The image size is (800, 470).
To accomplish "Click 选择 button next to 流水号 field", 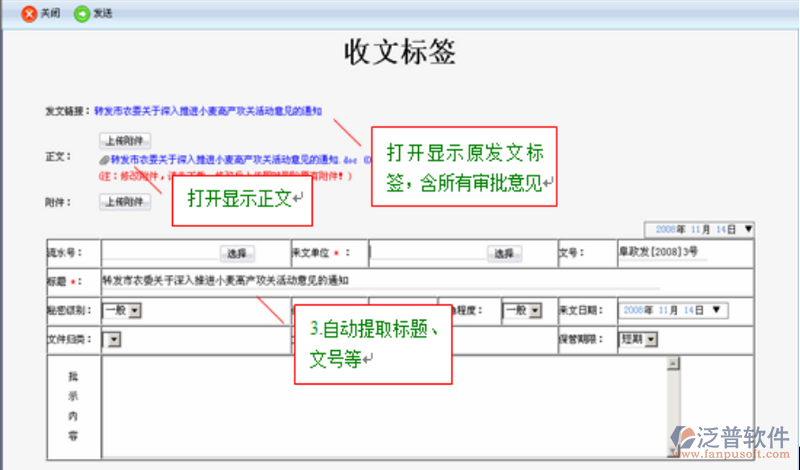I will coord(238,254).
